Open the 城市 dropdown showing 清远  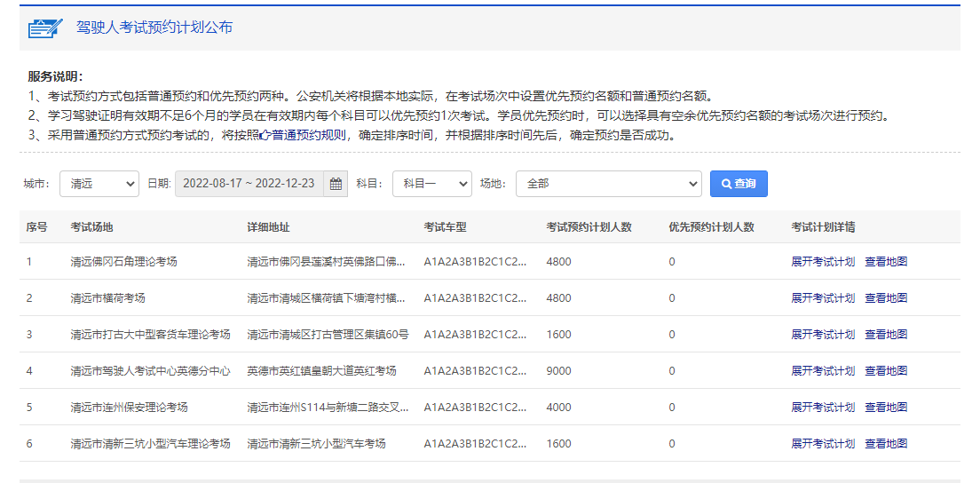[x=99, y=184]
